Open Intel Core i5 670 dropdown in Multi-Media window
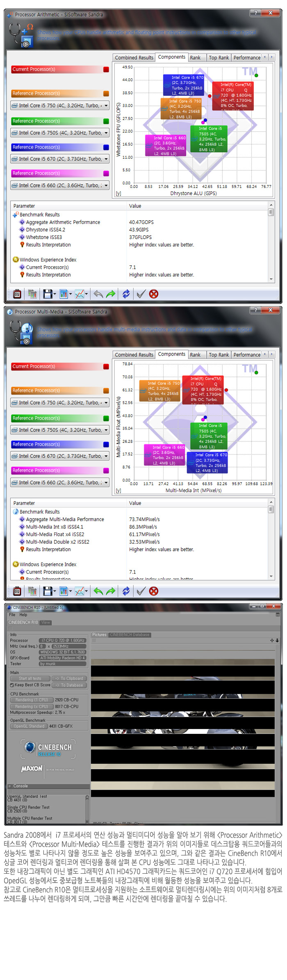Image resolution: width=287 pixels, height=980 pixels. pyautogui.click(x=60, y=456)
